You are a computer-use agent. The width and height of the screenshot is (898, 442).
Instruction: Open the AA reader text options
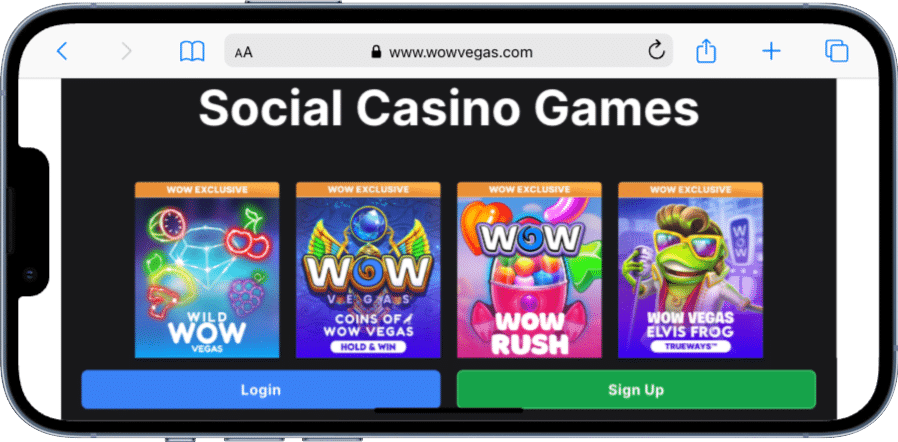tap(243, 53)
